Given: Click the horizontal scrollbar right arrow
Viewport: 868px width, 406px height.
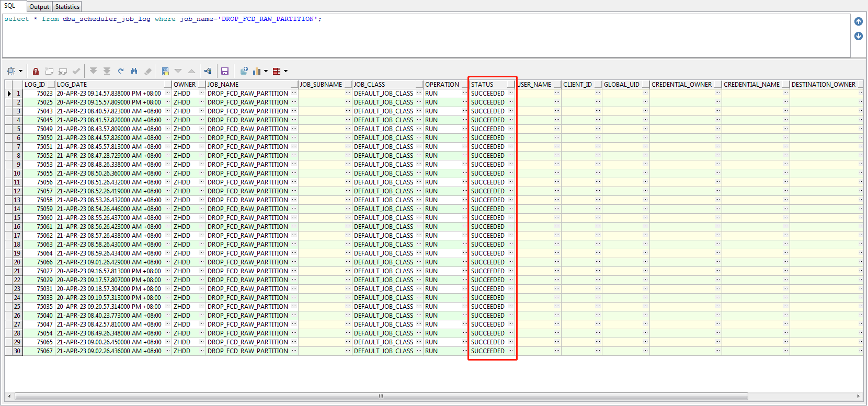Looking at the screenshot, I should pos(859,396).
